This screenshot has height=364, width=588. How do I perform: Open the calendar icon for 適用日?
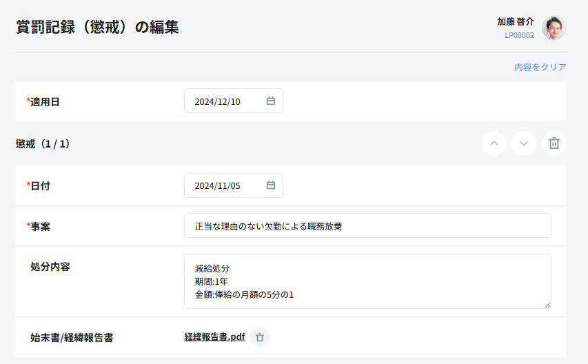[x=271, y=101]
